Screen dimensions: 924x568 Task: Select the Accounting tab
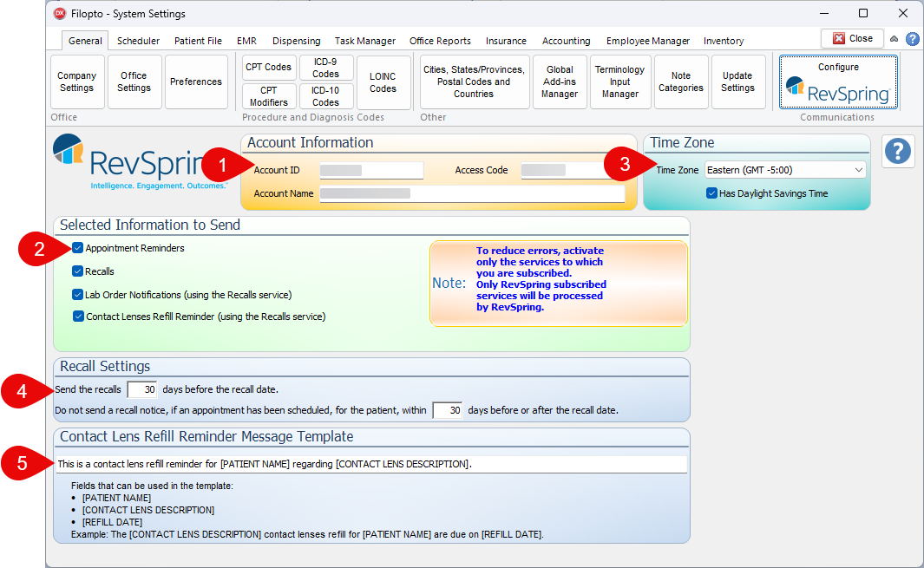point(567,41)
